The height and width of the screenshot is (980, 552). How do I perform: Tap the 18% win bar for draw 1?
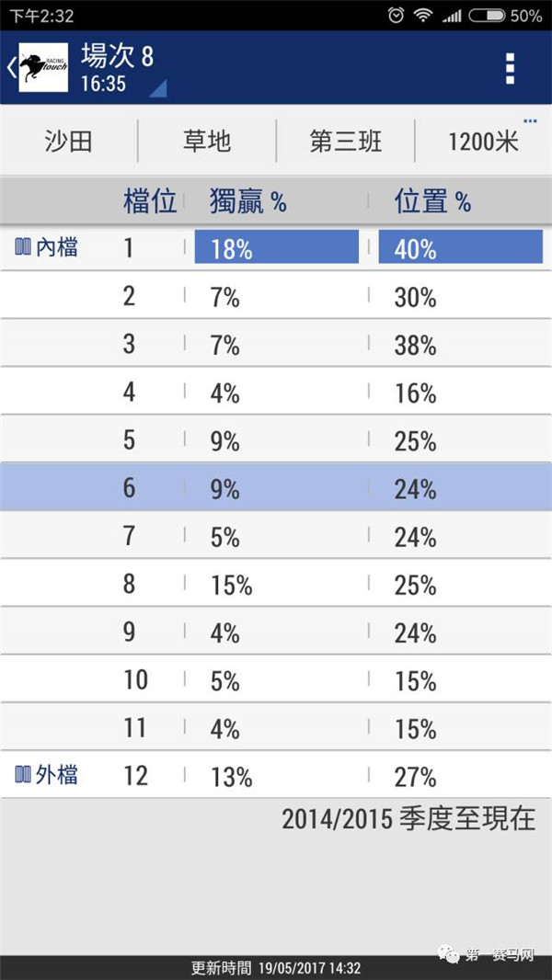pyautogui.click(x=276, y=247)
